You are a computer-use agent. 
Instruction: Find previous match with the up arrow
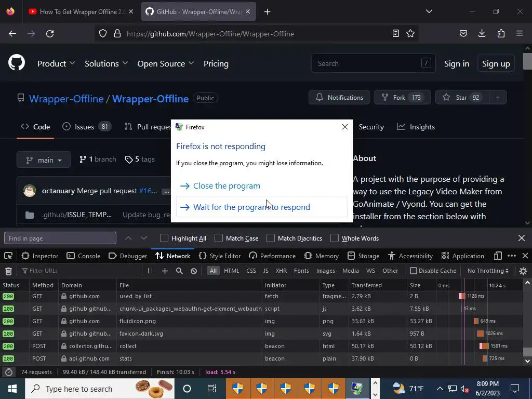click(128, 238)
